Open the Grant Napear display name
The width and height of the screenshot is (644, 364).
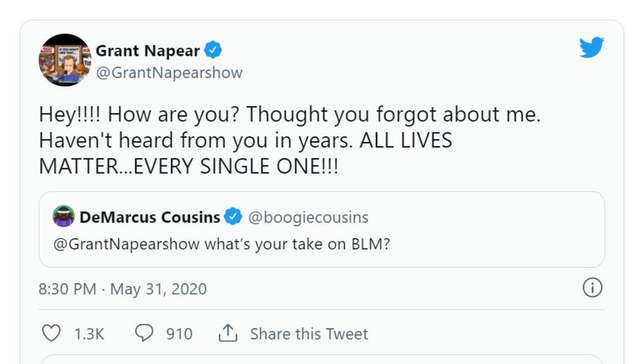click(147, 51)
